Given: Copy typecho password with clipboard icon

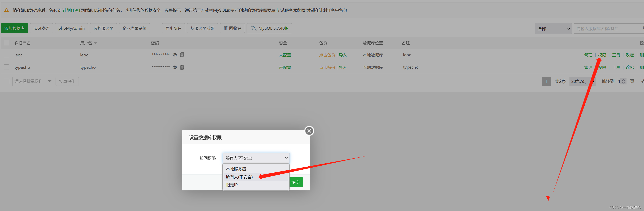Looking at the screenshot, I should pyautogui.click(x=182, y=67).
